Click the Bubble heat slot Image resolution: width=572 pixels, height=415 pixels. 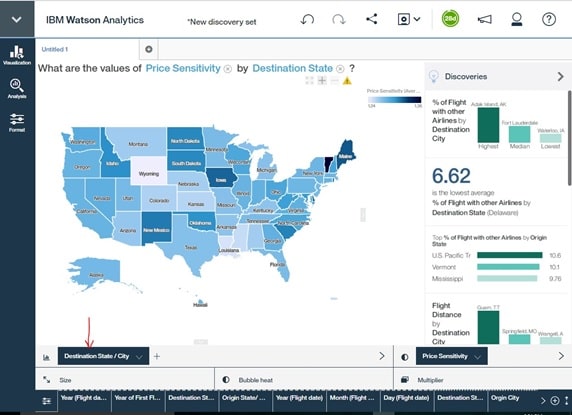tap(304, 380)
